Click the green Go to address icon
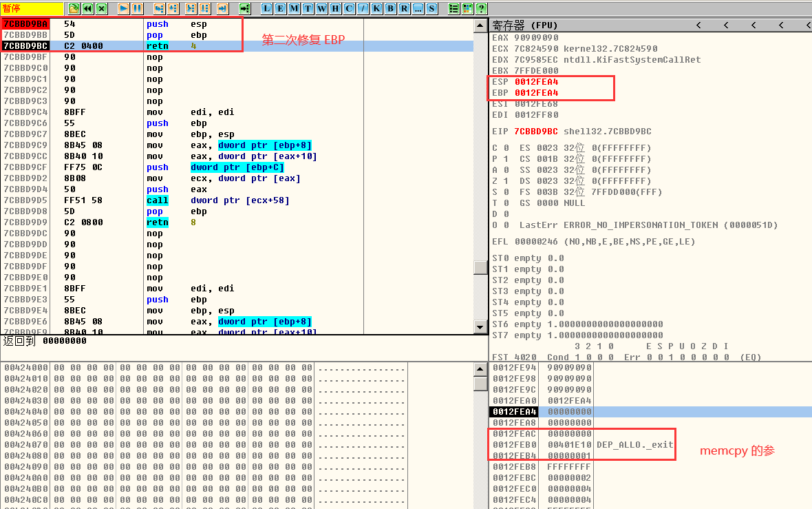The image size is (812, 509). 244,8
